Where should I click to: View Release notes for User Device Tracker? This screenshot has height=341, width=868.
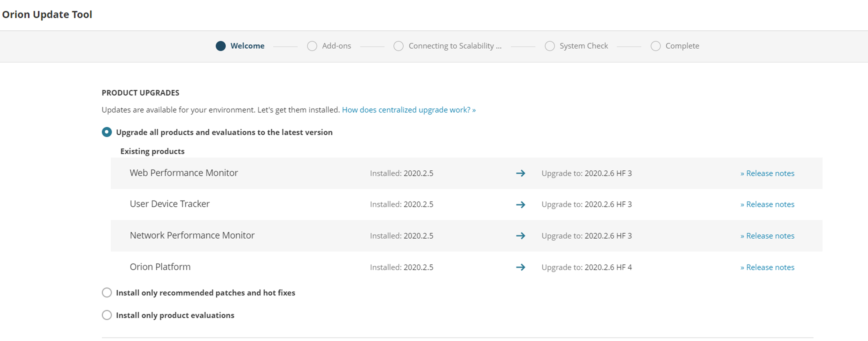767,204
